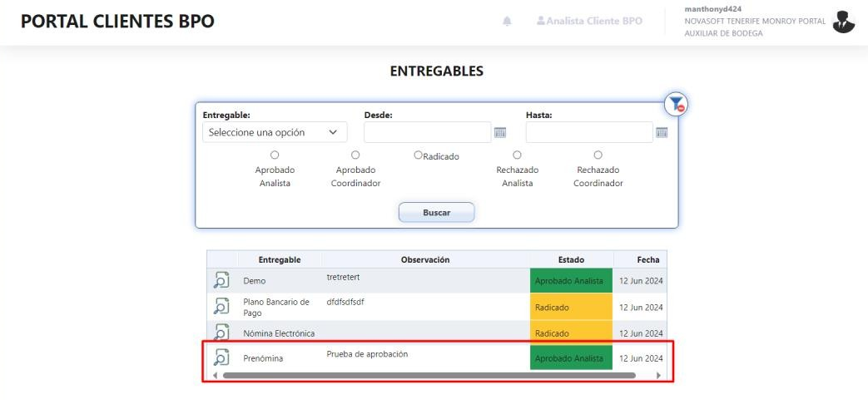This screenshot has height=409, width=868.
Task: Click the PORTAL CLIENTES BPO title
Action: [117, 21]
